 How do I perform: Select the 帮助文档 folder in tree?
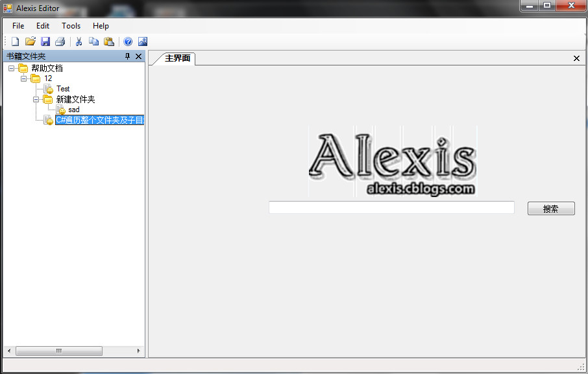pyautogui.click(x=47, y=68)
